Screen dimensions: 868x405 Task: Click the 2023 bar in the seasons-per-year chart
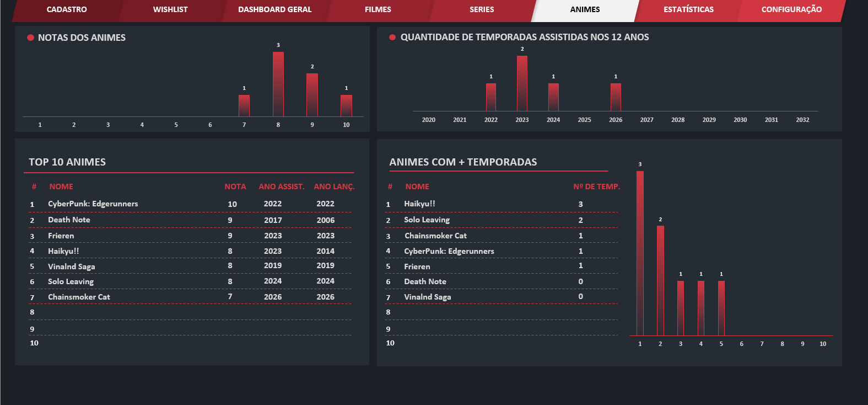522,83
